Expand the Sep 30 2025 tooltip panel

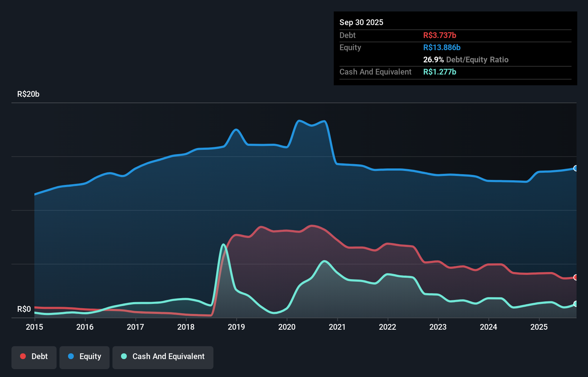(361, 22)
